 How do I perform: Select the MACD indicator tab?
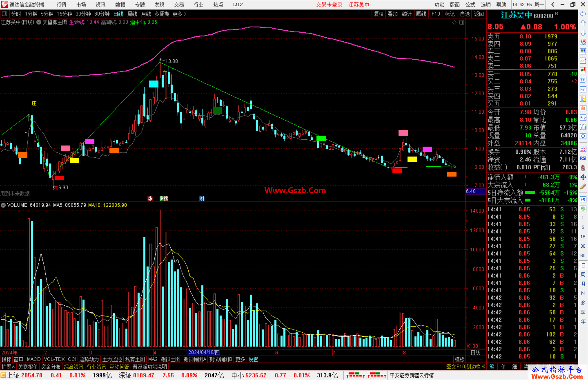coord(34,359)
